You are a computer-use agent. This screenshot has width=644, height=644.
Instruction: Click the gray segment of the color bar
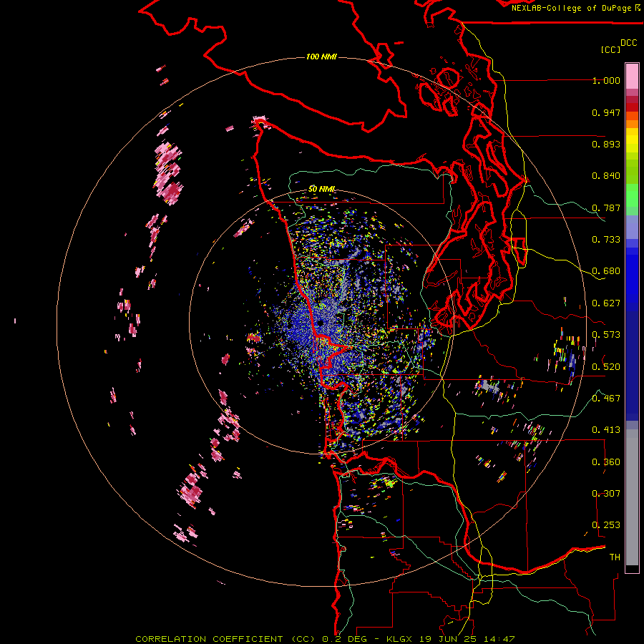coord(632,497)
